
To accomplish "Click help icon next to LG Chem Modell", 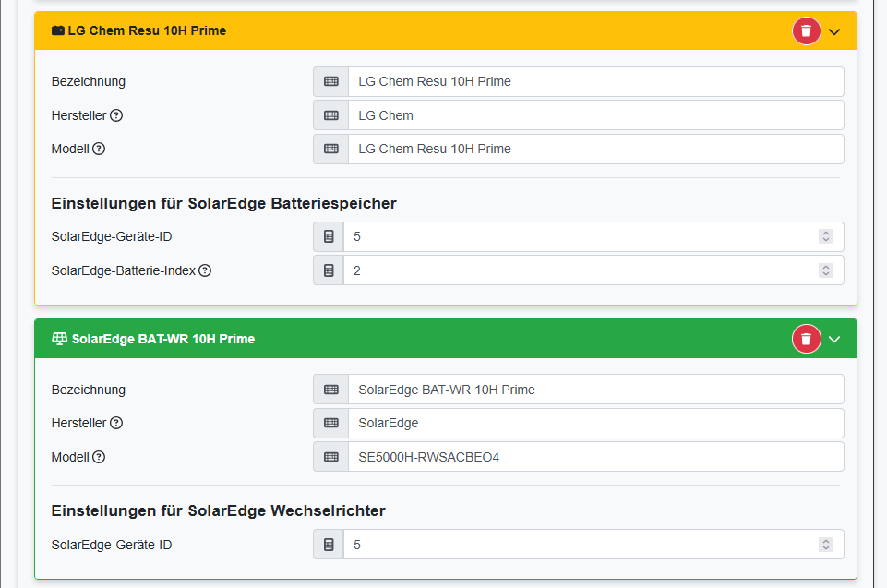I will (99, 149).
